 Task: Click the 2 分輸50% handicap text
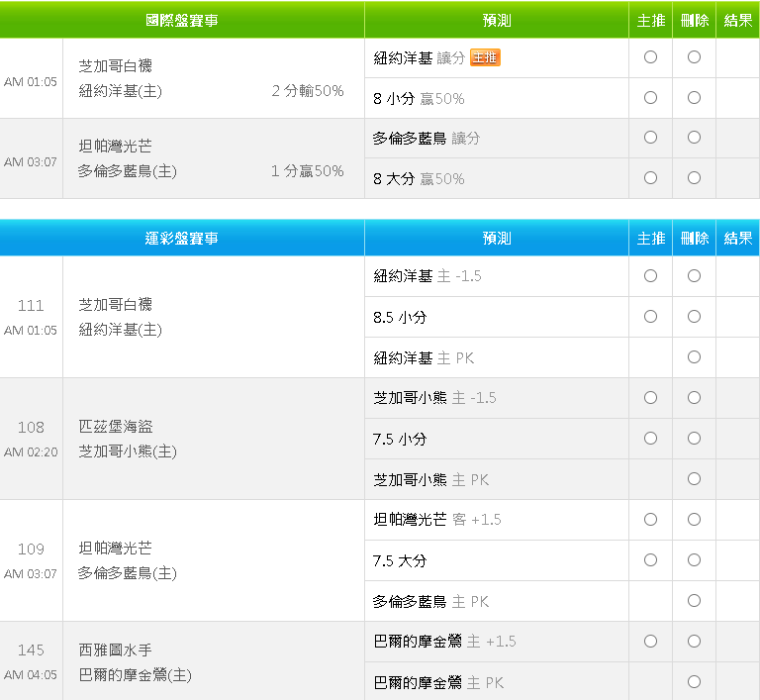tap(308, 91)
